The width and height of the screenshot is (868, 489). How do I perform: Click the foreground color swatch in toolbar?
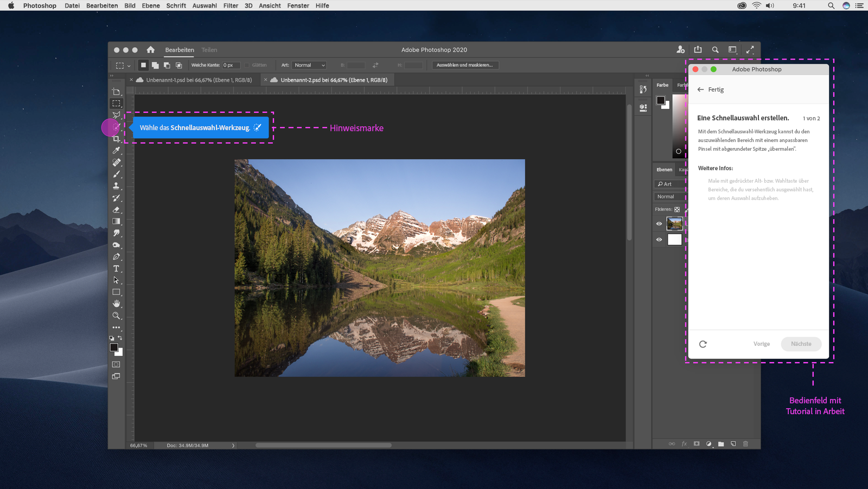pos(114,348)
